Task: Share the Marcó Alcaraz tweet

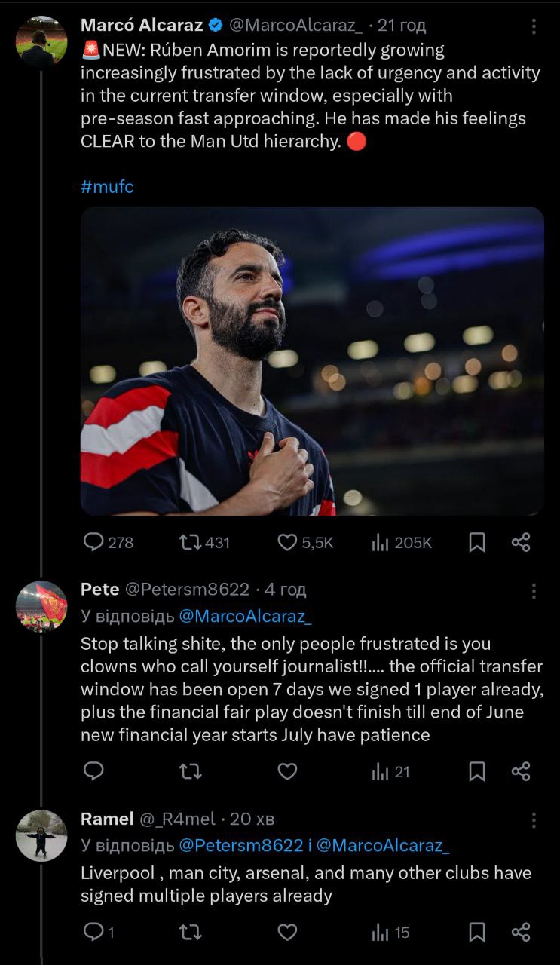Action: click(x=521, y=542)
